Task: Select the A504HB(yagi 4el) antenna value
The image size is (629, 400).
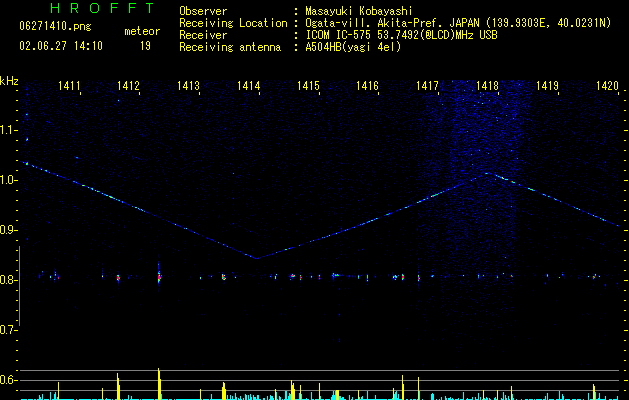Action: pyautogui.click(x=353, y=47)
